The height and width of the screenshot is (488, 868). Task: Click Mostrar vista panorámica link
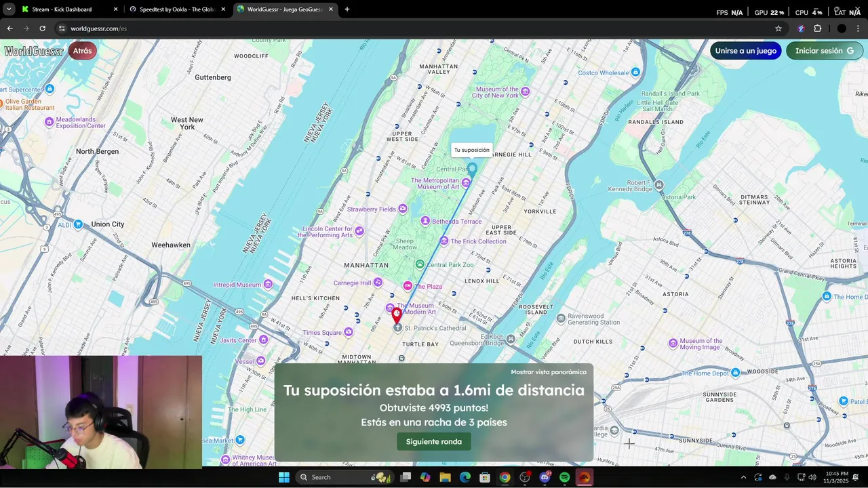(549, 372)
